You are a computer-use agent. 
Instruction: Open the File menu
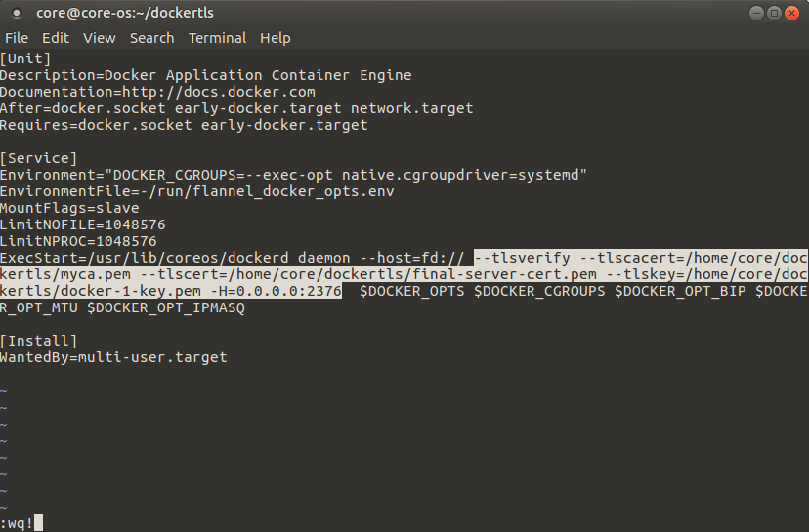(17, 38)
